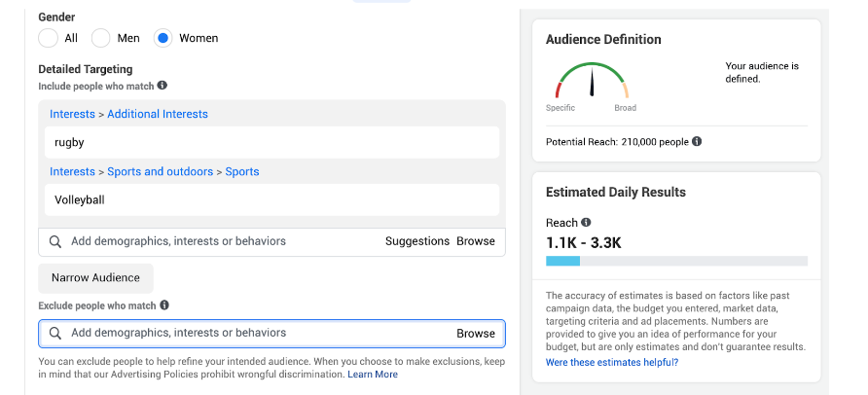Click info icon next to Potential Reach
The height and width of the screenshot is (395, 868).
[x=697, y=142]
